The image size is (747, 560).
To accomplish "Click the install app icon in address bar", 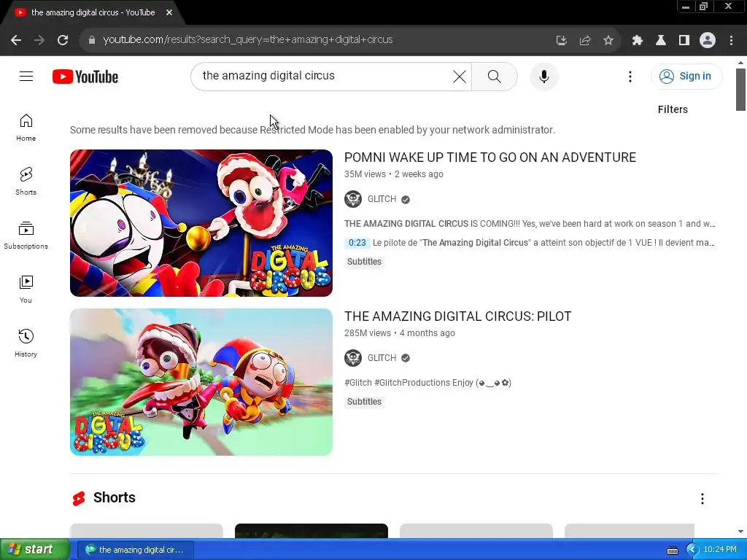I will [x=561, y=41].
